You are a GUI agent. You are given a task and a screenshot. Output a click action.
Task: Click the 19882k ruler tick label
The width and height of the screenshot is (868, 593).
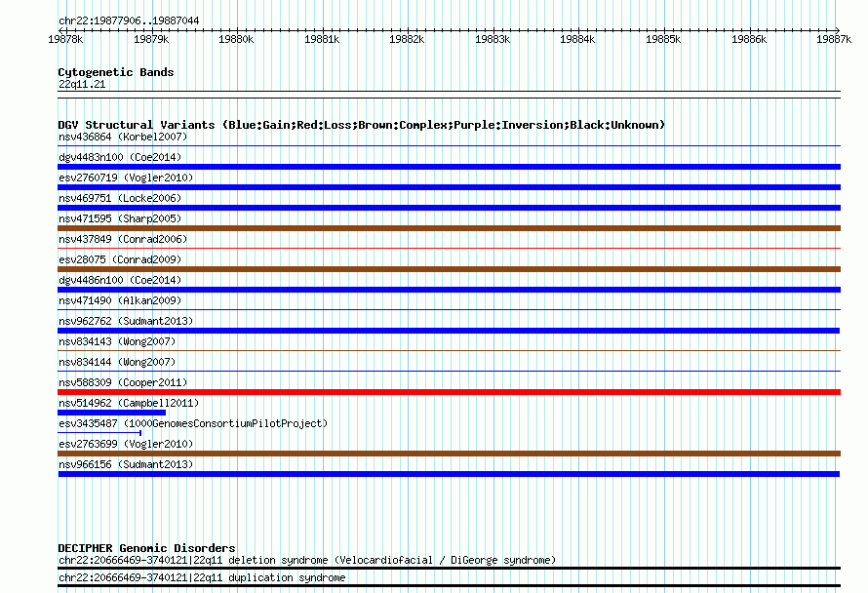tap(407, 39)
